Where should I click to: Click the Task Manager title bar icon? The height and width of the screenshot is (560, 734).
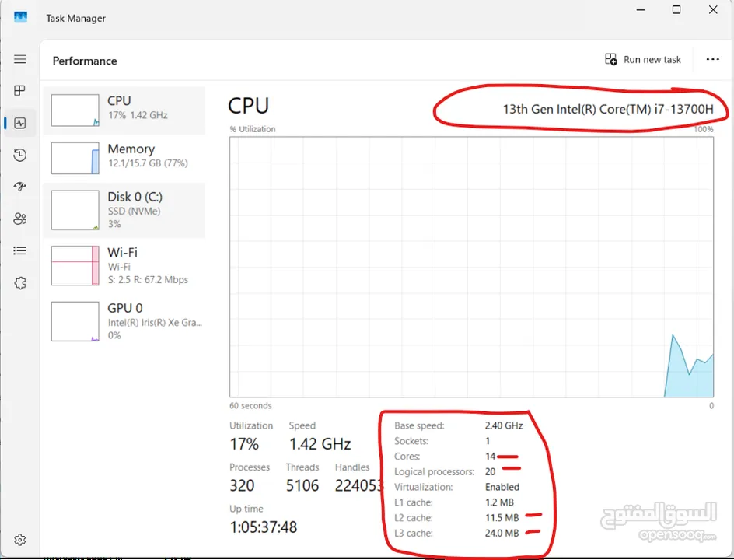(20, 17)
